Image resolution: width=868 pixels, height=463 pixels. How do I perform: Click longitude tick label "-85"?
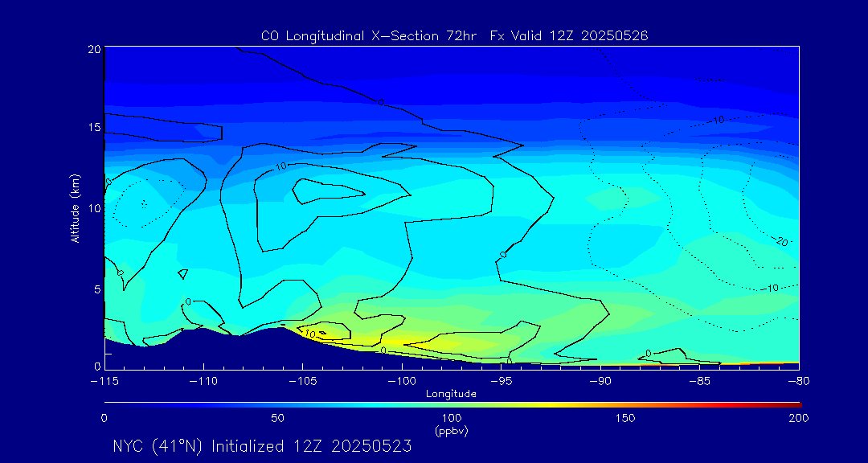point(699,381)
